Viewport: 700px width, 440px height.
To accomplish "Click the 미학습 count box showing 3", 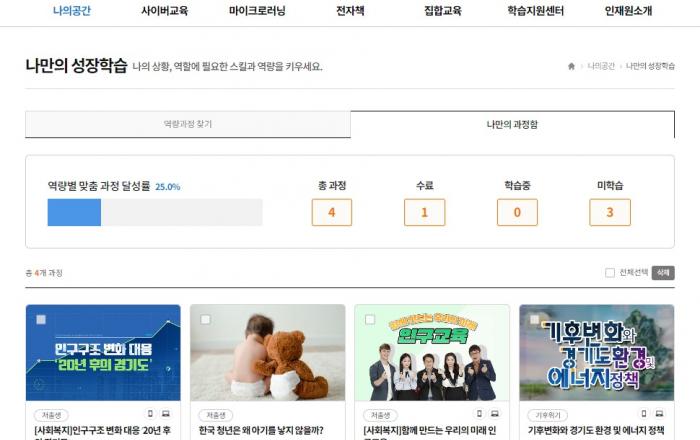I will [x=610, y=212].
